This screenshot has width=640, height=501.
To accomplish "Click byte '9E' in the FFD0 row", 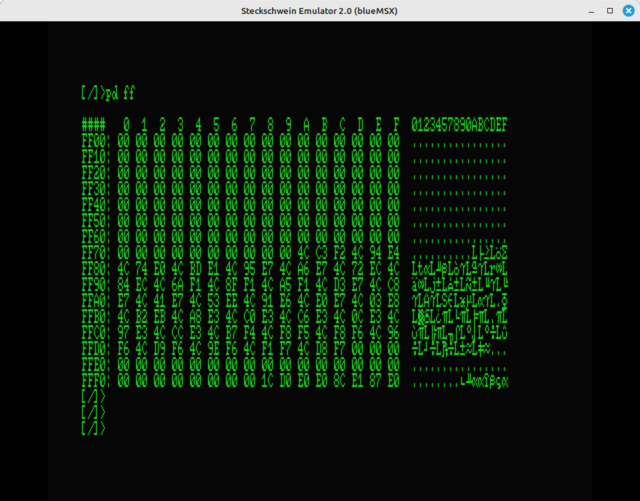I will 213,349.
